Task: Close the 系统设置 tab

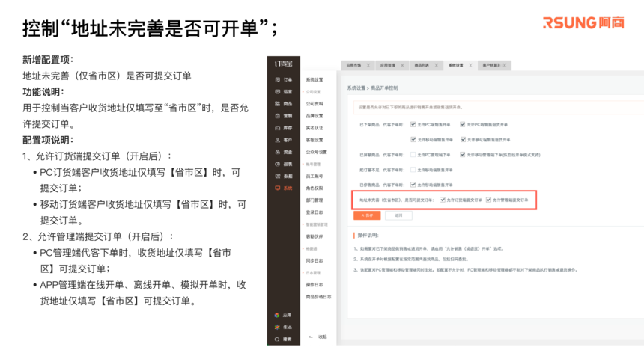Action: point(470,66)
